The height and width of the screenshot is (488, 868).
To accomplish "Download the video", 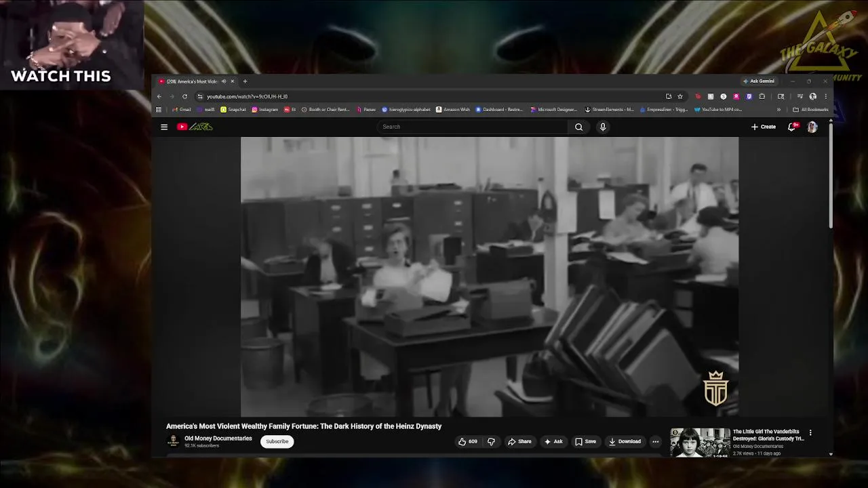I will coord(625,441).
